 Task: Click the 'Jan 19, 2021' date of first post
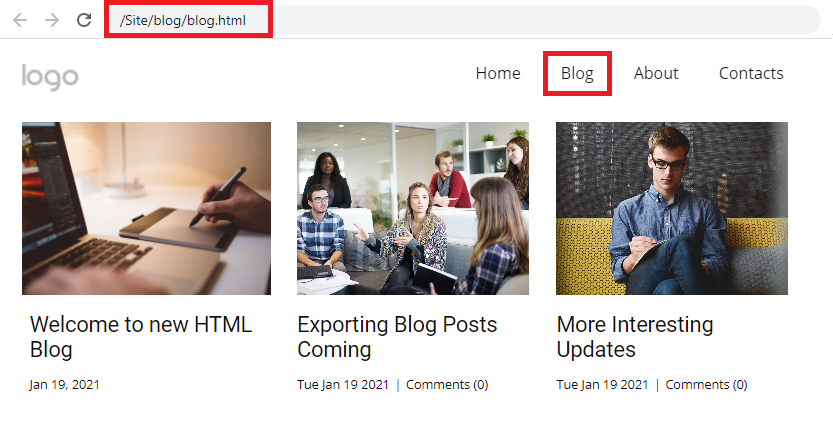(x=64, y=385)
